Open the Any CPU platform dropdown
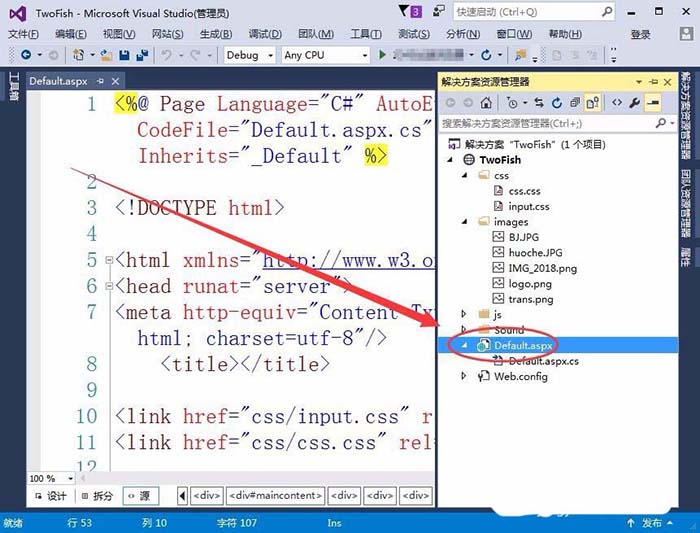 point(365,55)
